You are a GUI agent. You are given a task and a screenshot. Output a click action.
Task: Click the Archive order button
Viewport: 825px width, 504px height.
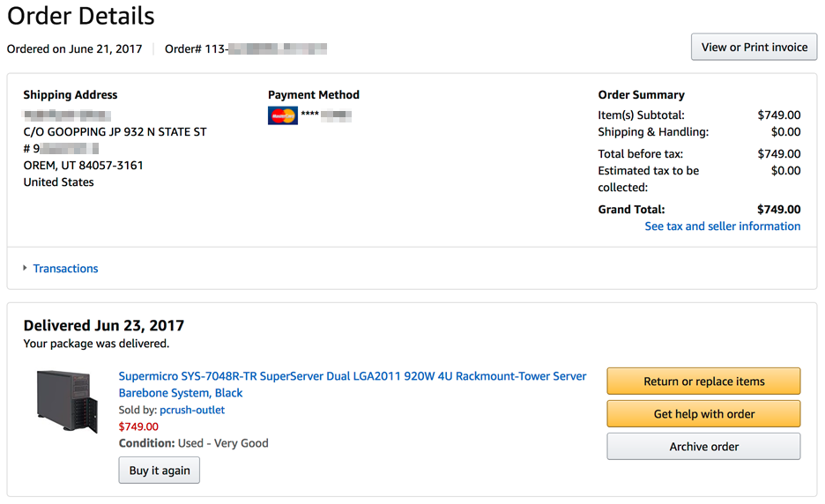click(703, 447)
